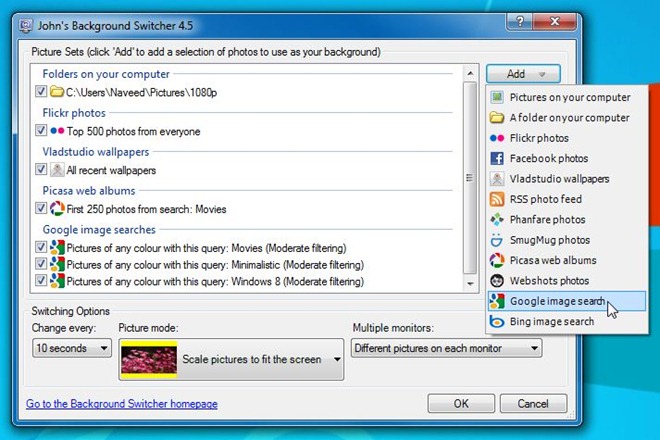Viewport: 660px width, 440px height.
Task: Choose Picasa web albums from the Add menu
Action: point(567,260)
